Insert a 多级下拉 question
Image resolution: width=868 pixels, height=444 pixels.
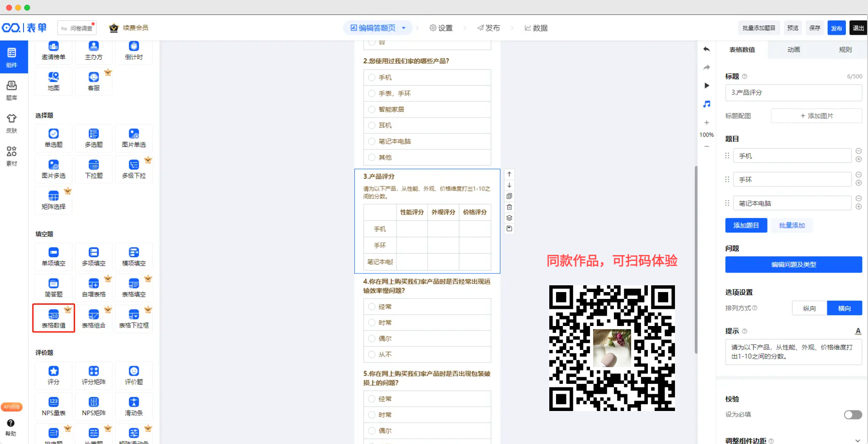point(134,169)
